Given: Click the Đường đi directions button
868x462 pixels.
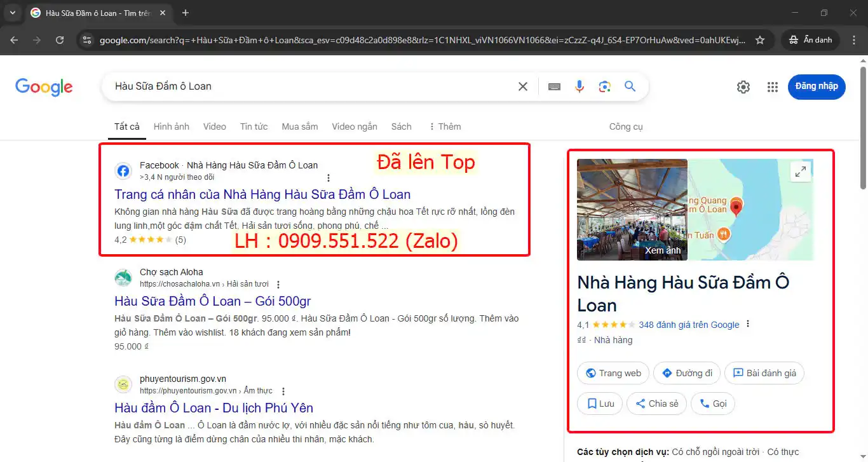Looking at the screenshot, I should pyautogui.click(x=687, y=373).
